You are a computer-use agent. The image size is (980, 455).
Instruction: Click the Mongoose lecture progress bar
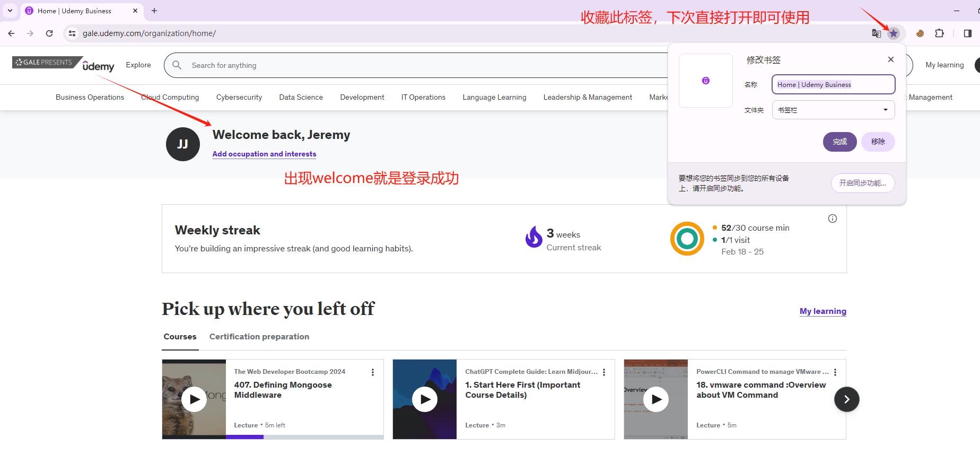[x=304, y=437]
